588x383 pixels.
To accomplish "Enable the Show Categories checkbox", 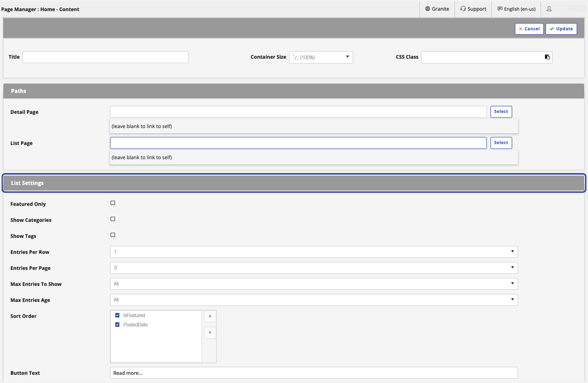I will pos(113,219).
